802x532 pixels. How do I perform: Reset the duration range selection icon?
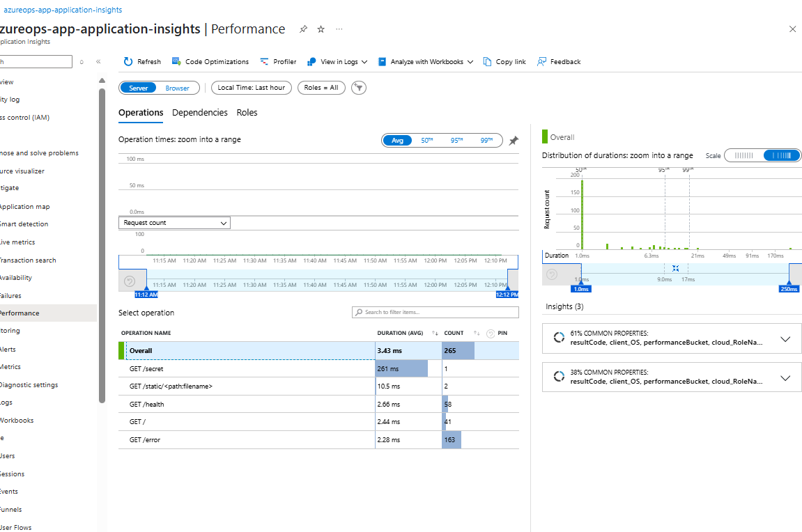551,274
